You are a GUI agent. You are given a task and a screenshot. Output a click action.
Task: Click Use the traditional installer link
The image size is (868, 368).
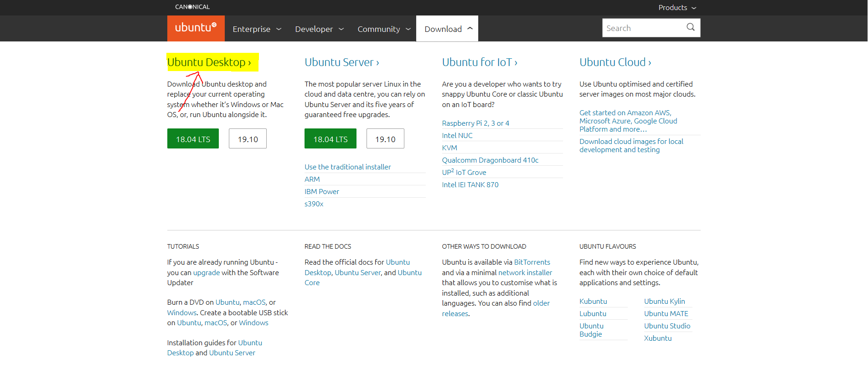pos(348,167)
